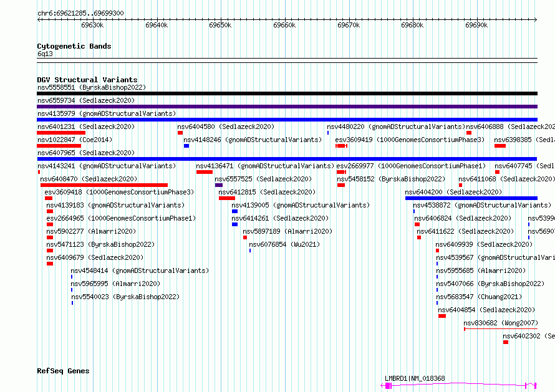Viewport: 555px width, 392px height.
Task: Click esv2664965 (1000GenomesConsortiumPhase1) label
Action: 121,218
